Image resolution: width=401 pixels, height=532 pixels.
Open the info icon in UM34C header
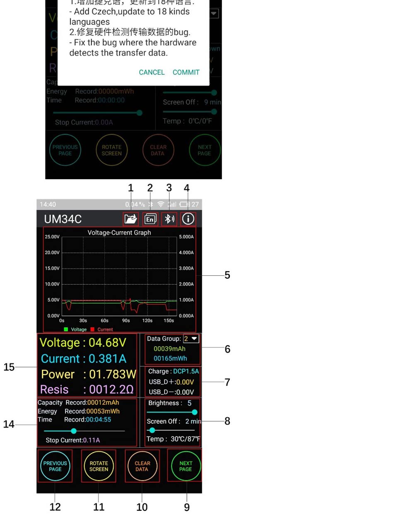(x=188, y=219)
